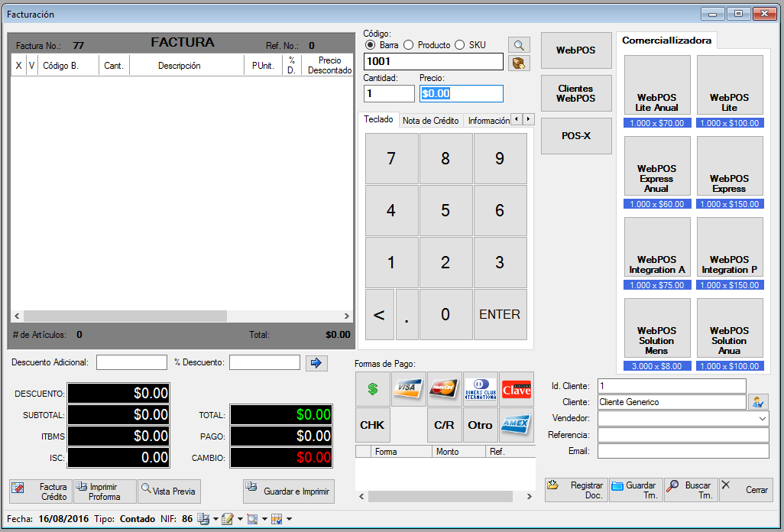Select MasterCard as payment form
The width and height of the screenshot is (784, 532).
(x=444, y=389)
